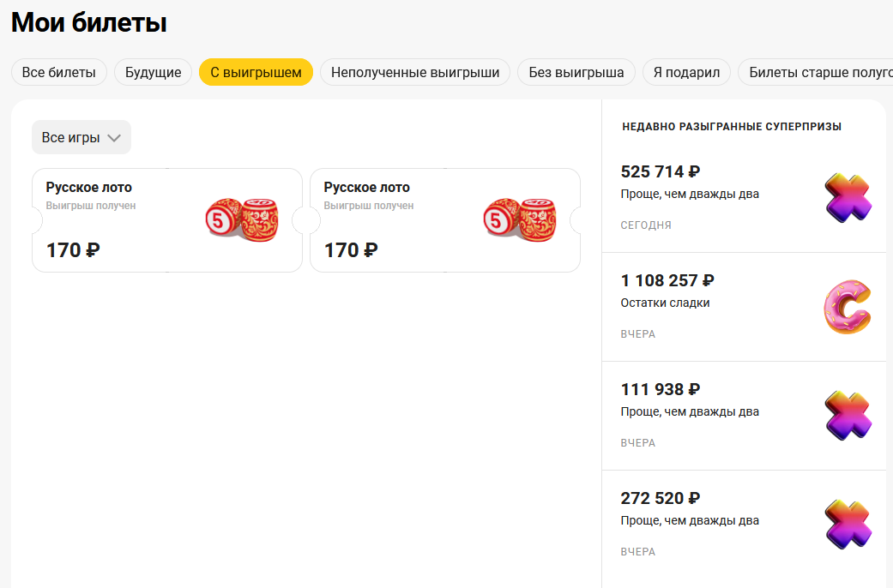Show Неполученные выигрыши tickets
The height and width of the screenshot is (588, 893).
(x=415, y=72)
